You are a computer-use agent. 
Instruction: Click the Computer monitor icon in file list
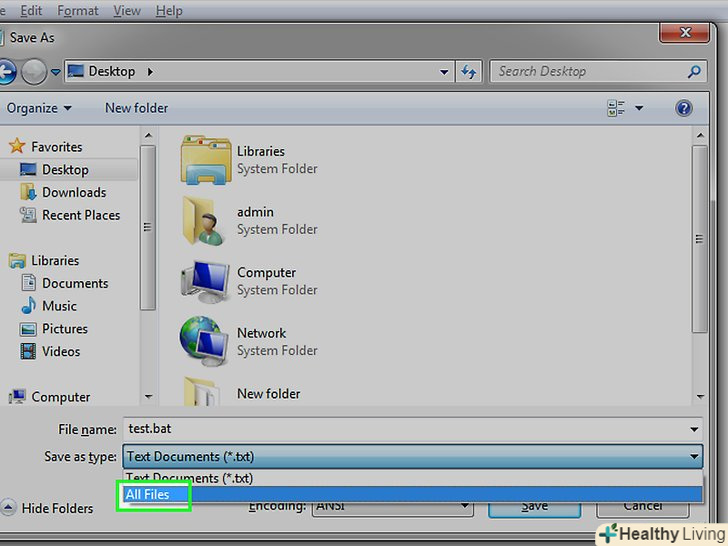pos(205,281)
